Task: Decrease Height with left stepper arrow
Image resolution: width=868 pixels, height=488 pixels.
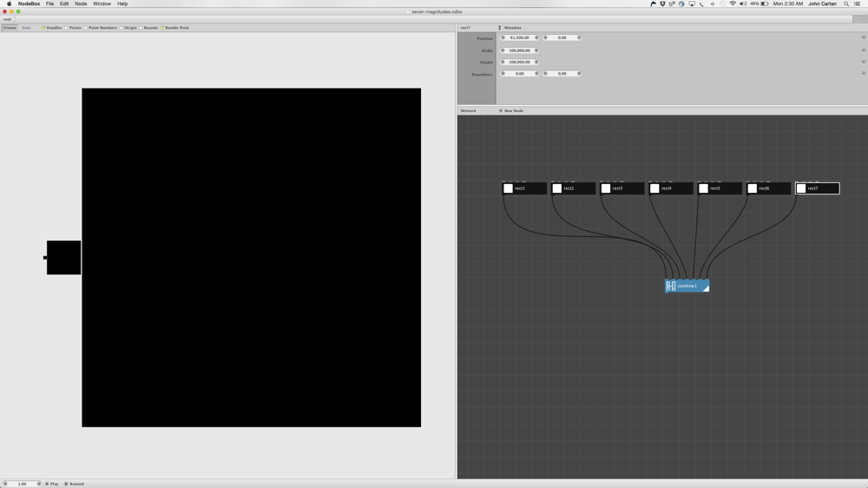Action: click(503, 62)
